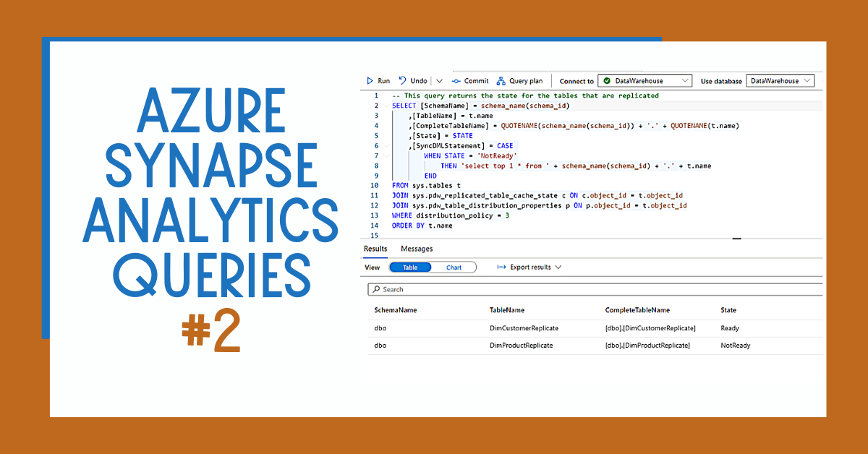
Task: Select the NotReady state cell
Action: click(x=736, y=346)
